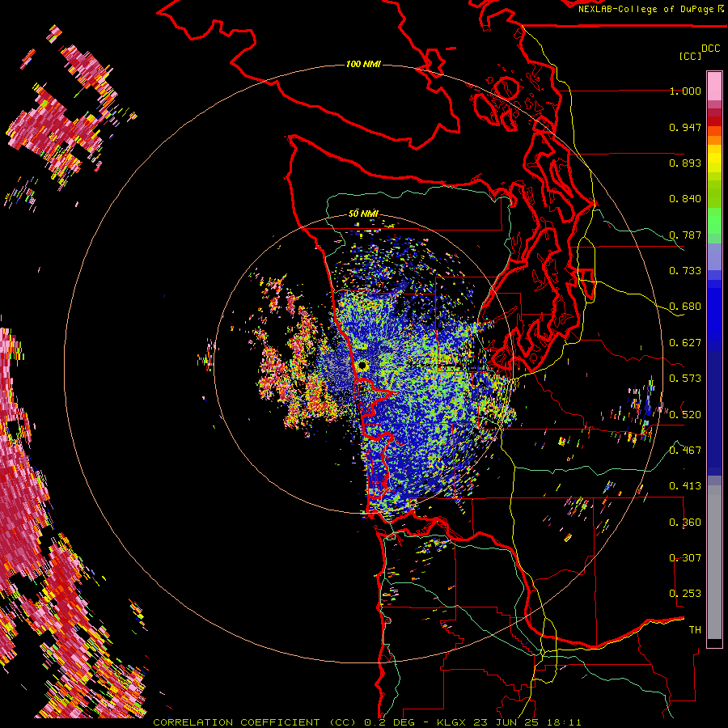Click the 0.733 scale value
The width and height of the screenshot is (728, 728).
685,271
